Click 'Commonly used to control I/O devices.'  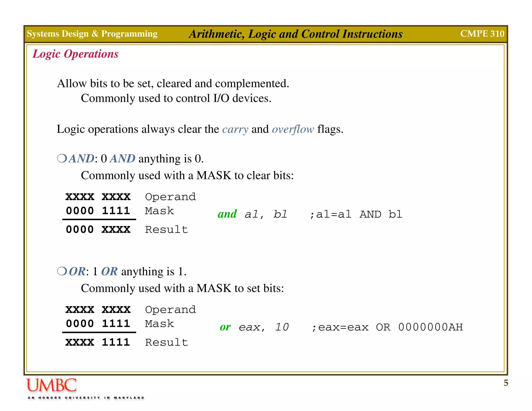point(176,98)
